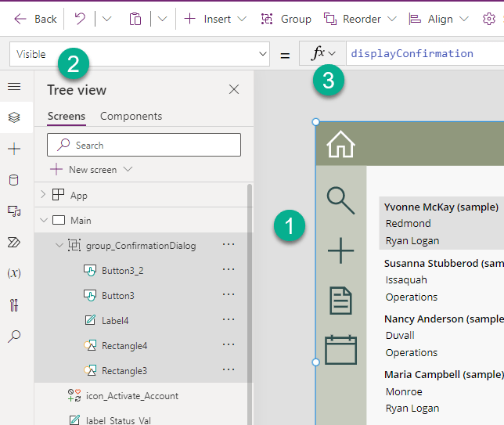Select Label4 in tree view
The width and height of the screenshot is (504, 425).
click(115, 321)
